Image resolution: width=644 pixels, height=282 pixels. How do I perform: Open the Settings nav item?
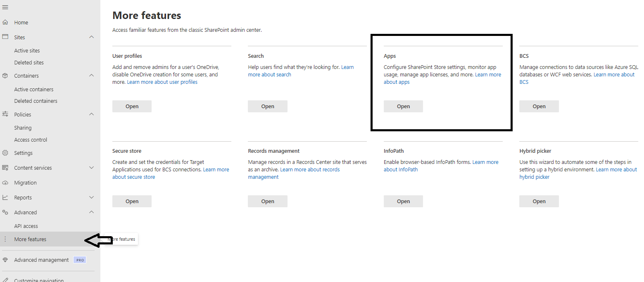tap(23, 153)
